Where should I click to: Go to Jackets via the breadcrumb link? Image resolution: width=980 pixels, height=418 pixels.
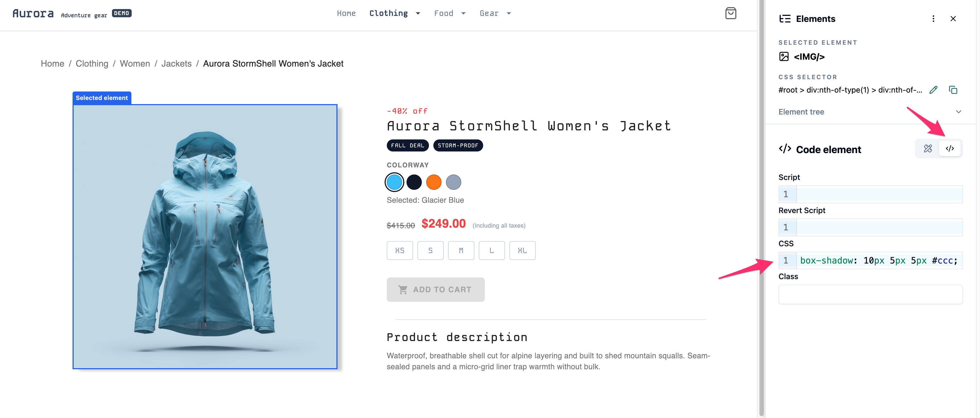tap(176, 64)
